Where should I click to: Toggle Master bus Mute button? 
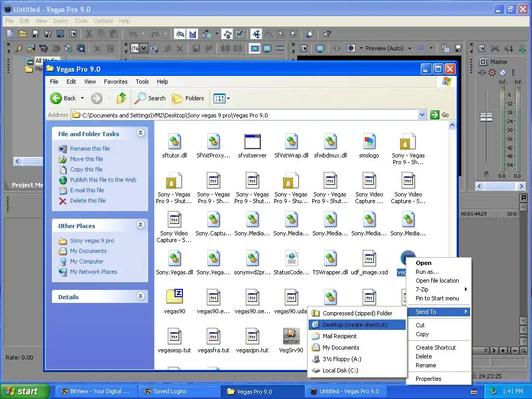coord(502,72)
